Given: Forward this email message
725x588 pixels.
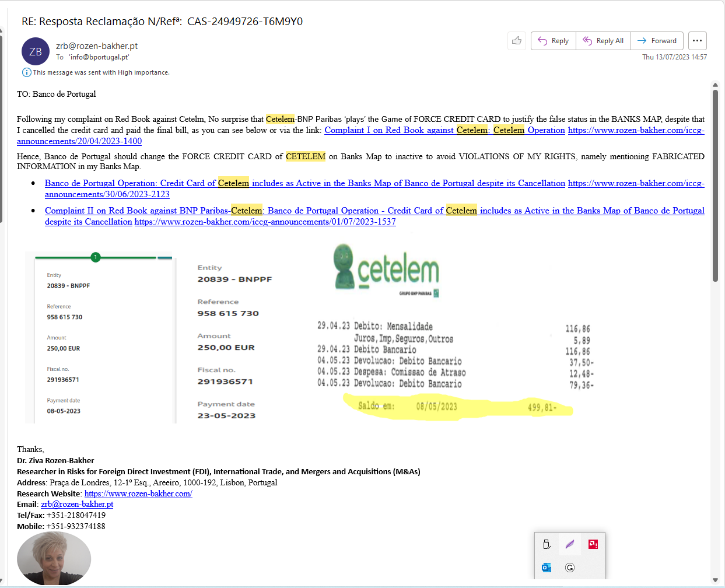Looking at the screenshot, I should click(657, 41).
